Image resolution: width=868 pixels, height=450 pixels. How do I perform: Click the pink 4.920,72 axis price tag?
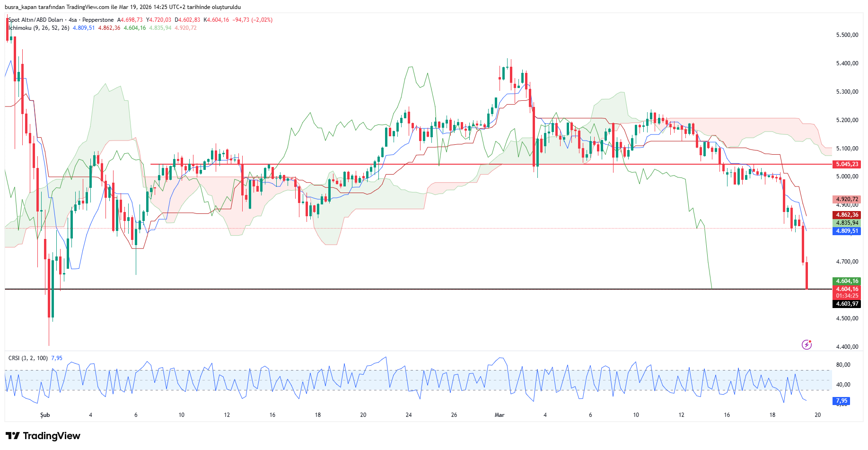click(x=846, y=199)
